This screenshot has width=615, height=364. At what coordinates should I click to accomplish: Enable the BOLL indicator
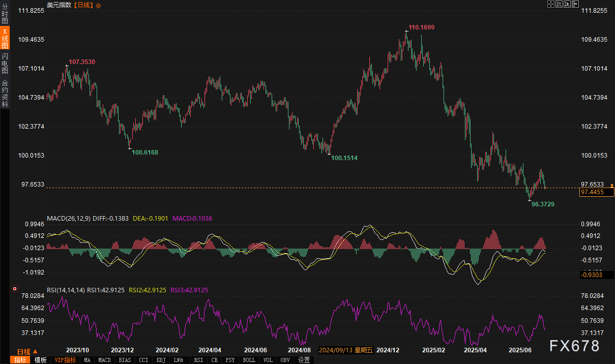(x=249, y=360)
